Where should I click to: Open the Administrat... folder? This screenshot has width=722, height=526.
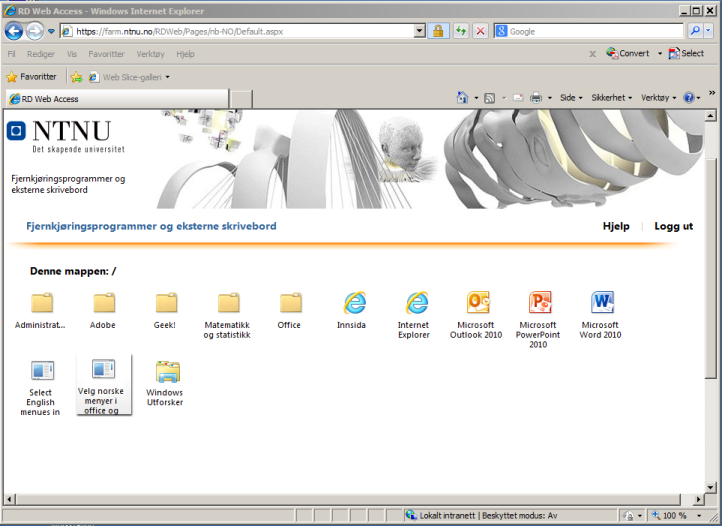[x=41, y=310]
